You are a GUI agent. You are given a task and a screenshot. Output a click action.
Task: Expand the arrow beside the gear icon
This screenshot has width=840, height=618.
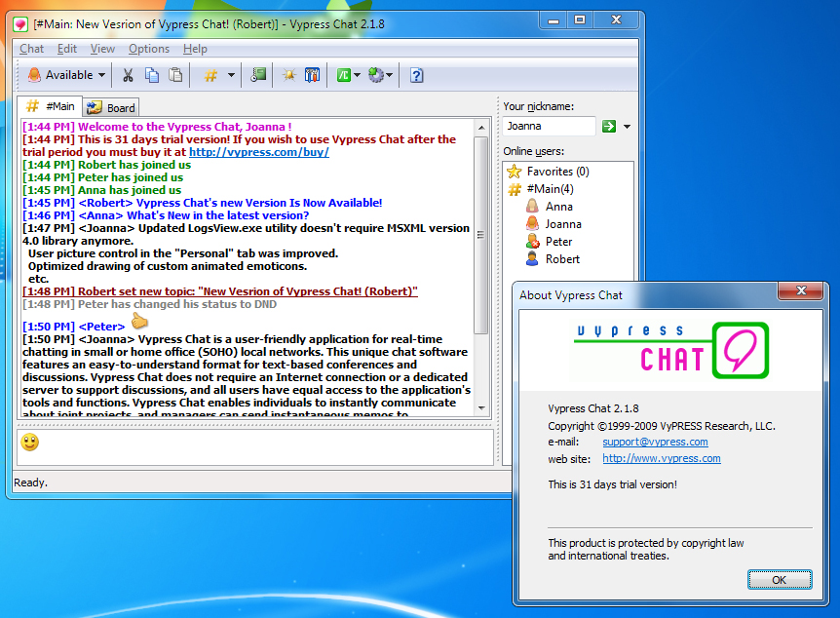tap(390, 75)
